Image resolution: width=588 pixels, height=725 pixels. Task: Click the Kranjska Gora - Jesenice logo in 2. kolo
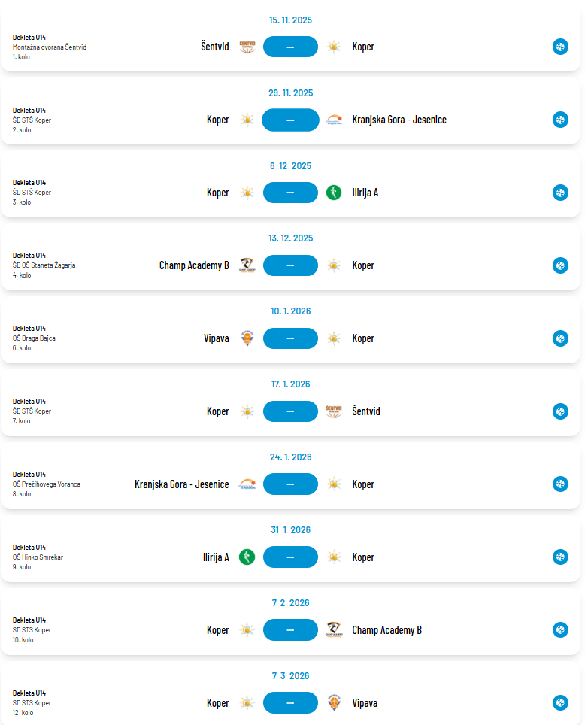coord(334,120)
